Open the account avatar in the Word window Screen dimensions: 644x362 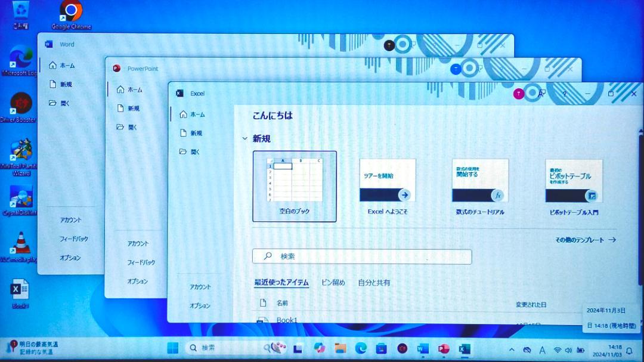[389, 45]
